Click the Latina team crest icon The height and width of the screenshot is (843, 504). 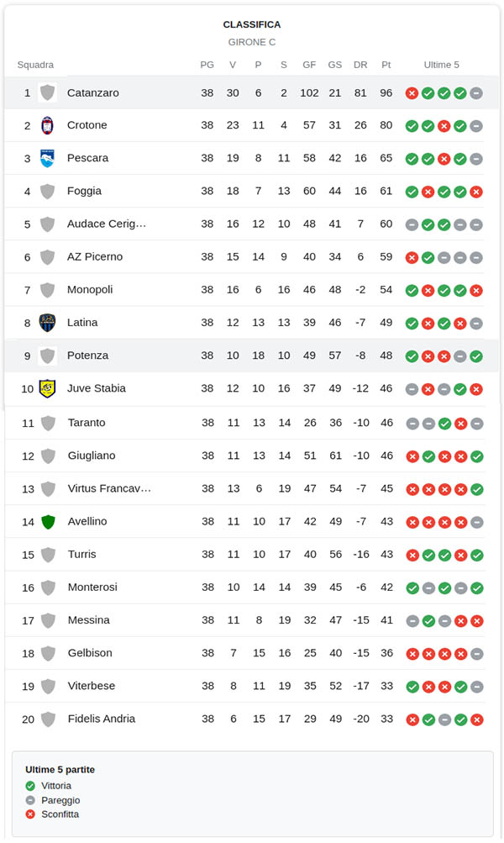[x=48, y=323]
